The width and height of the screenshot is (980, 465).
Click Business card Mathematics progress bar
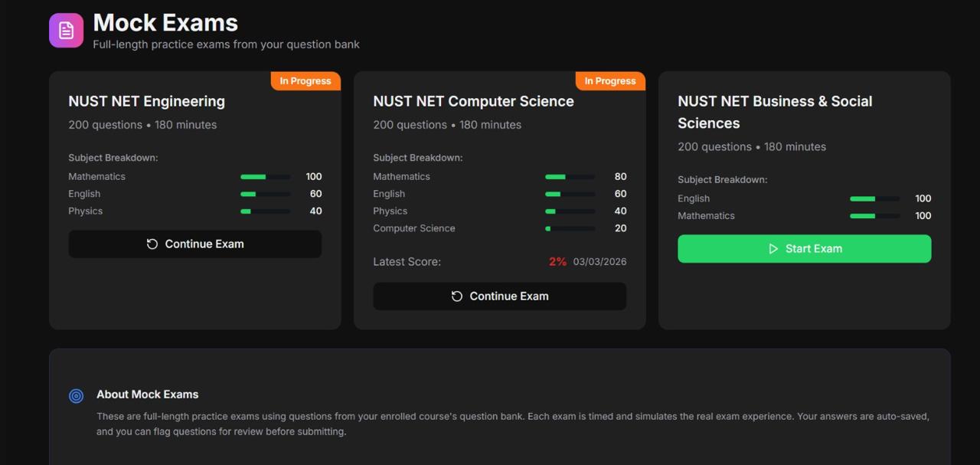875,216
